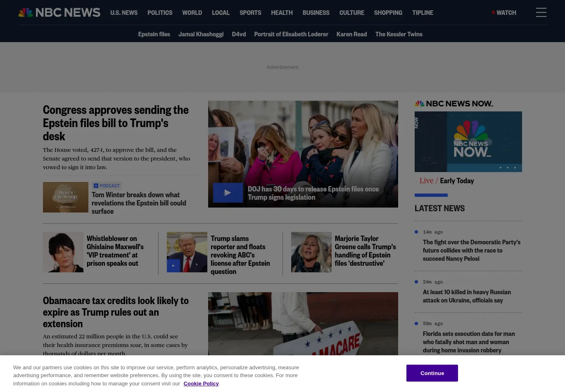Click the Watch live indicator
This screenshot has height=392, width=565.
point(504,12)
